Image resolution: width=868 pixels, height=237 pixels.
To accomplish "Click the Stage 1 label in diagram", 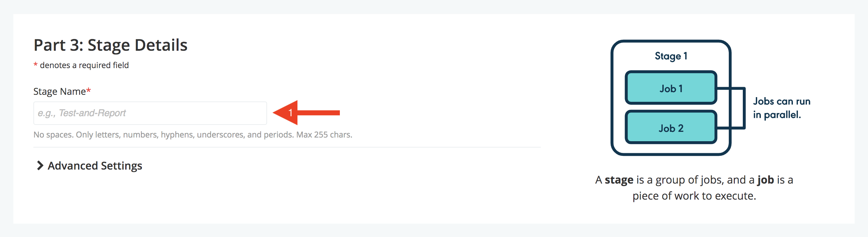I will (671, 56).
